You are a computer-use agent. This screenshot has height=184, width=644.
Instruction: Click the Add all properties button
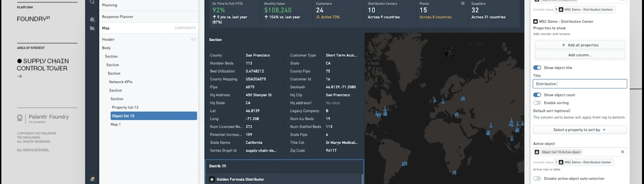(x=580, y=45)
